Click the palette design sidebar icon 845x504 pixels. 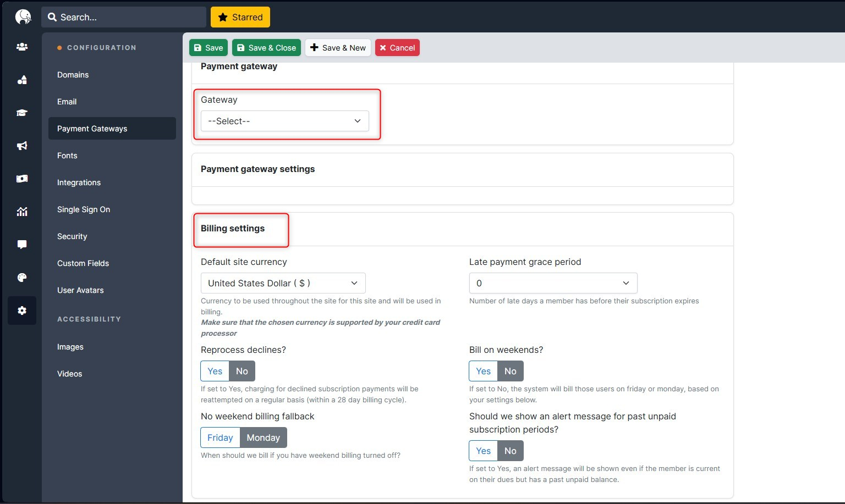[22, 278]
